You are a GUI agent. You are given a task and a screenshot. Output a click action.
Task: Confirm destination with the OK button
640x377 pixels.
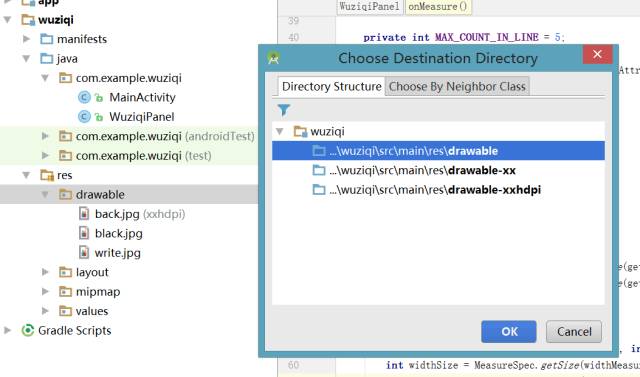(x=509, y=331)
